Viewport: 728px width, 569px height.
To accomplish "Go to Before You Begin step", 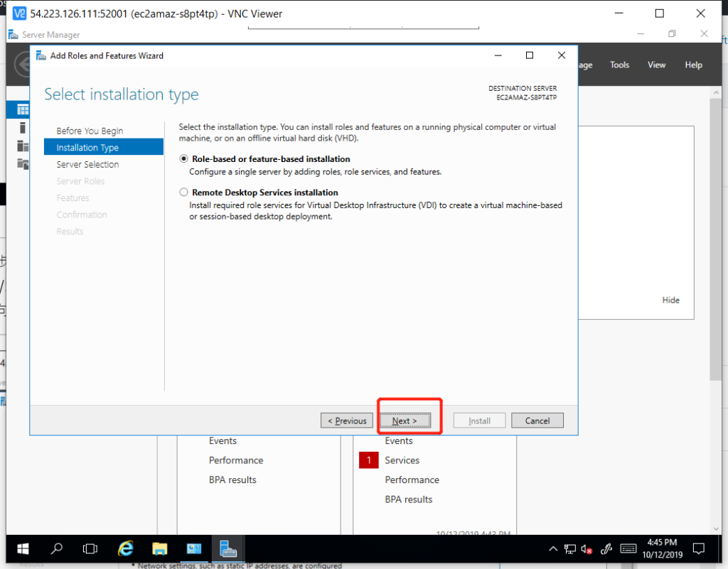I will point(90,131).
